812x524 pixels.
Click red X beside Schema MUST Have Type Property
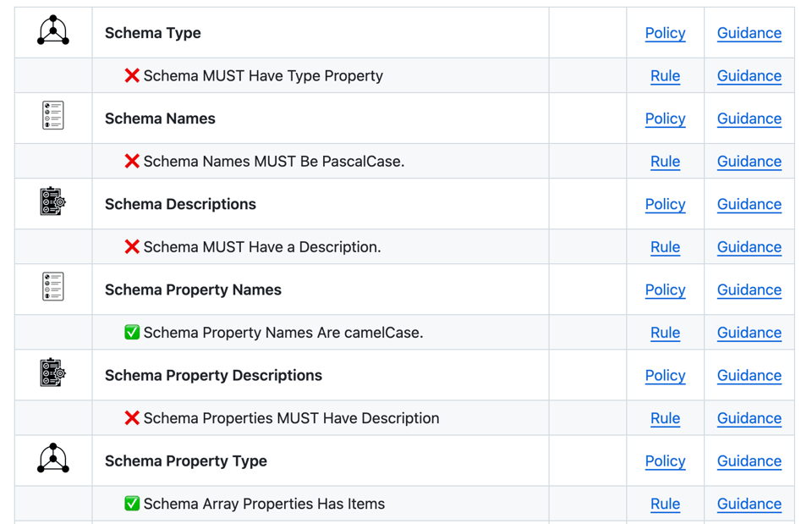coord(132,75)
